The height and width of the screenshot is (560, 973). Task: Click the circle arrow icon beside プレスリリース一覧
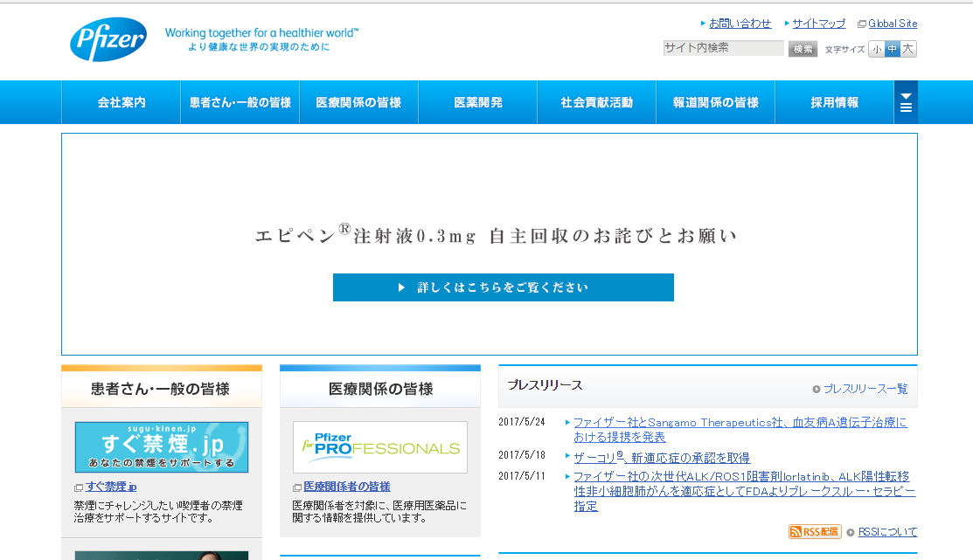pos(817,390)
